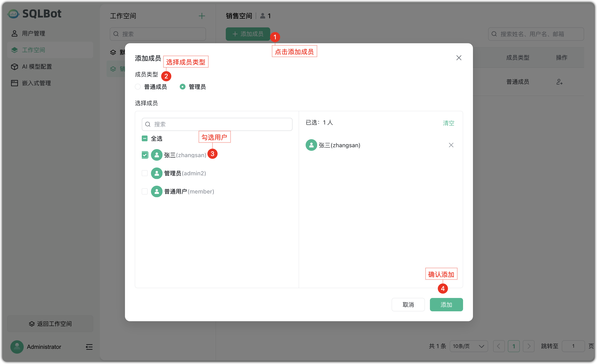Open 用户管理 from the sidebar menu
The image size is (597, 364).
33,33
